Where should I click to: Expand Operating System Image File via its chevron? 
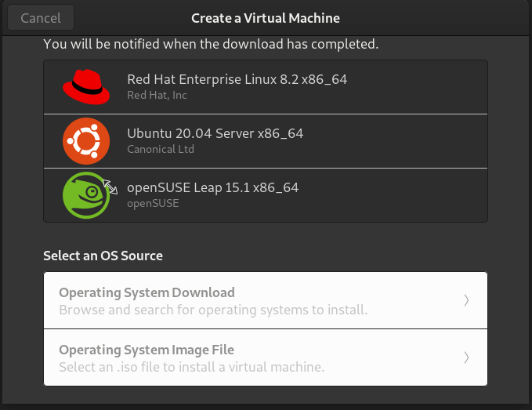click(x=466, y=357)
